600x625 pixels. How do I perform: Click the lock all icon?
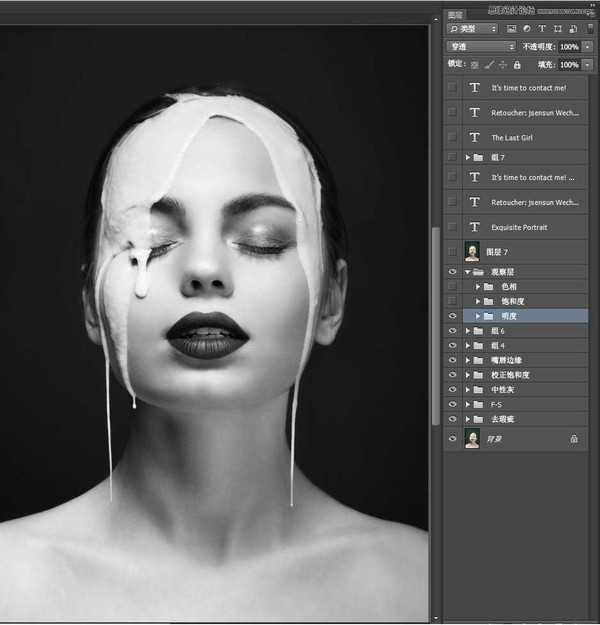pyautogui.click(x=518, y=64)
